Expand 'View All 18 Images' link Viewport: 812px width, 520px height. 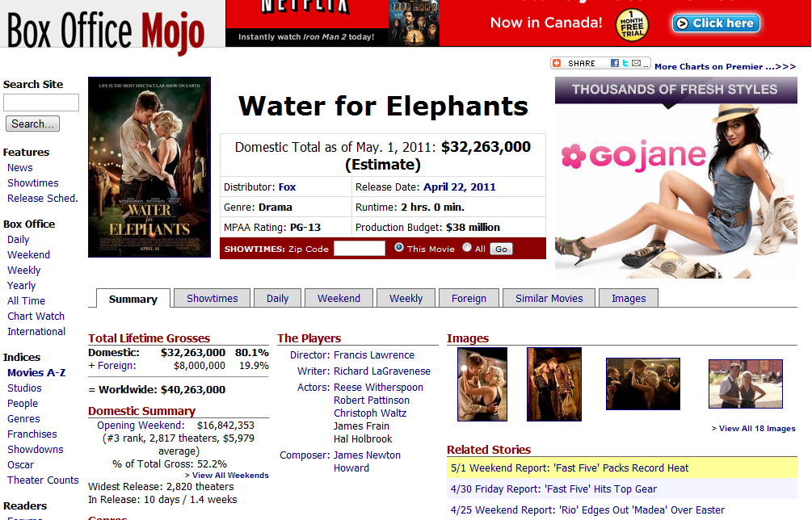[x=753, y=429]
